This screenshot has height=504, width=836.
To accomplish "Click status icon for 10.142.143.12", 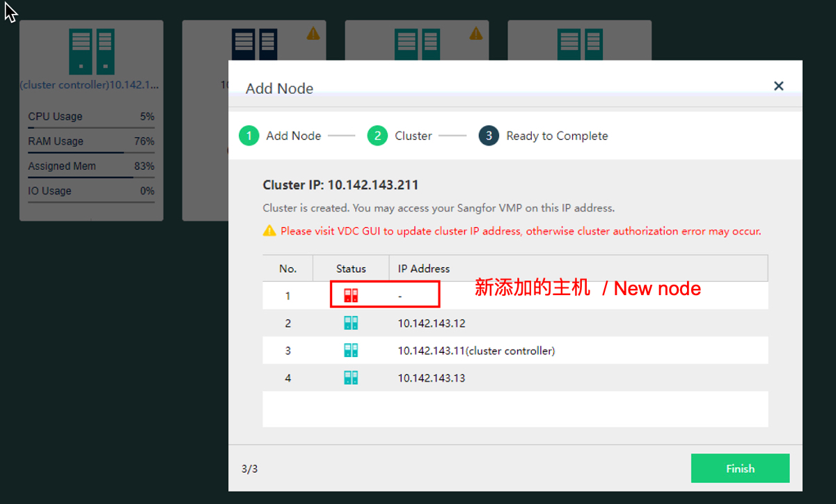I will (351, 323).
